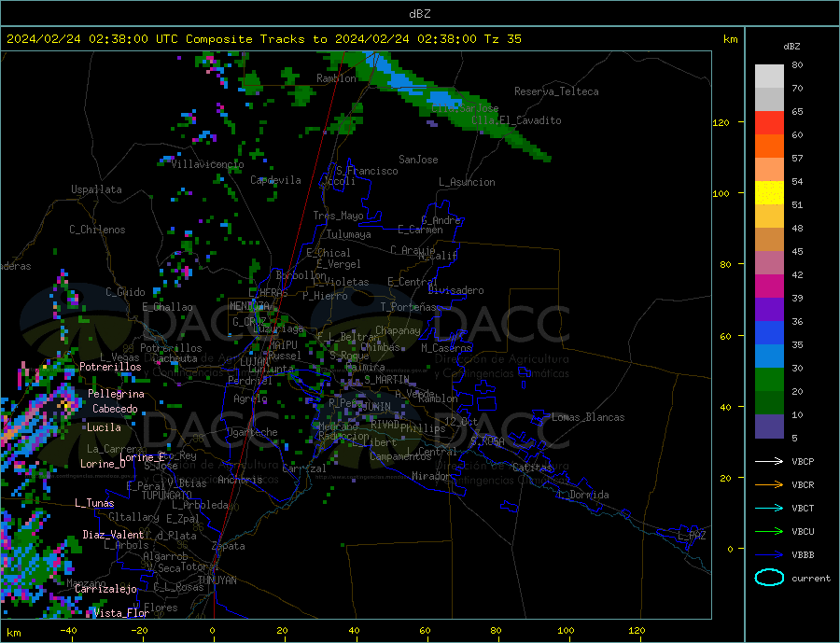The image size is (840, 643).
Task: Click the red 60-65 dBZ color swatch
Action: (769, 122)
